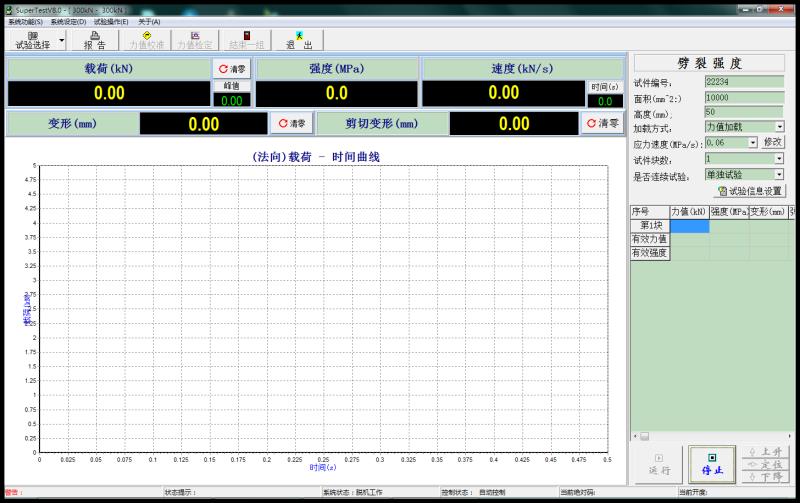Zero the 剪切变形 (mm) reading with 清零

coord(602,123)
